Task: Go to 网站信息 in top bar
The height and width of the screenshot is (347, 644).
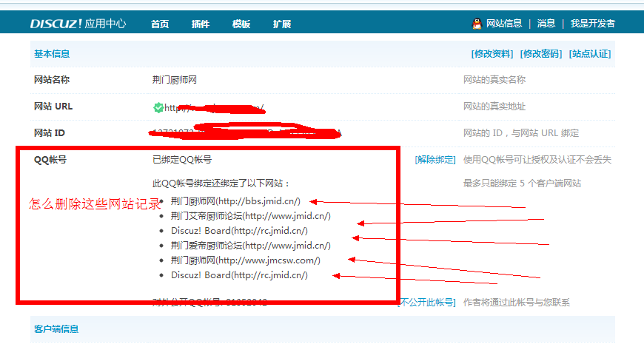Action: pos(504,24)
